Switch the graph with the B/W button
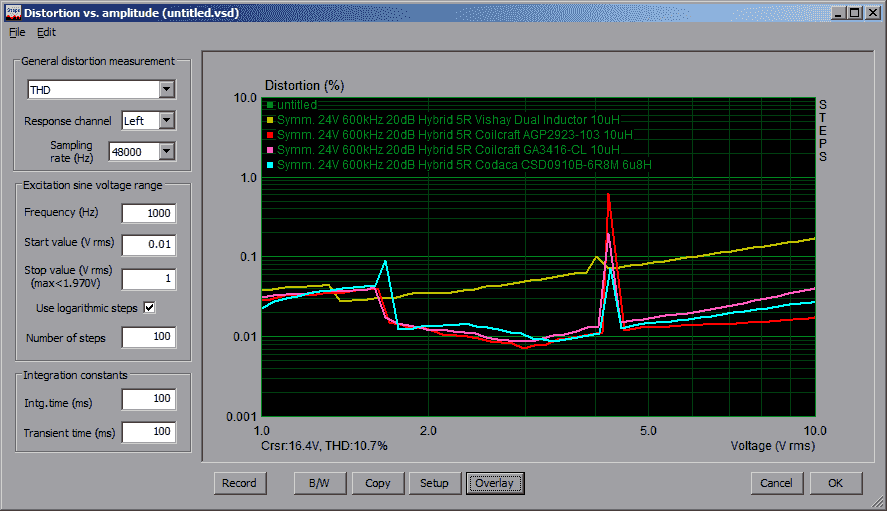Screen dimensions: 887x511 320,483
